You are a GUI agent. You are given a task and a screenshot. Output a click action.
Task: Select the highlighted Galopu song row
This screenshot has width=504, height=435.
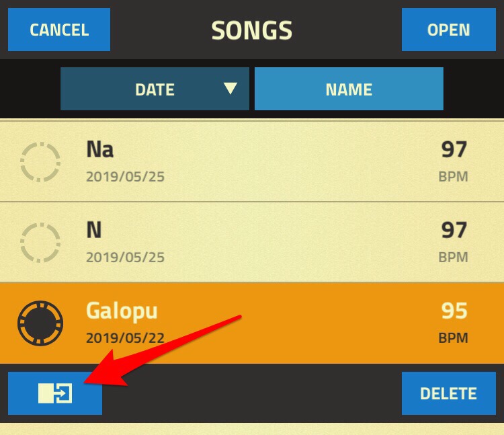pyautogui.click(x=252, y=323)
